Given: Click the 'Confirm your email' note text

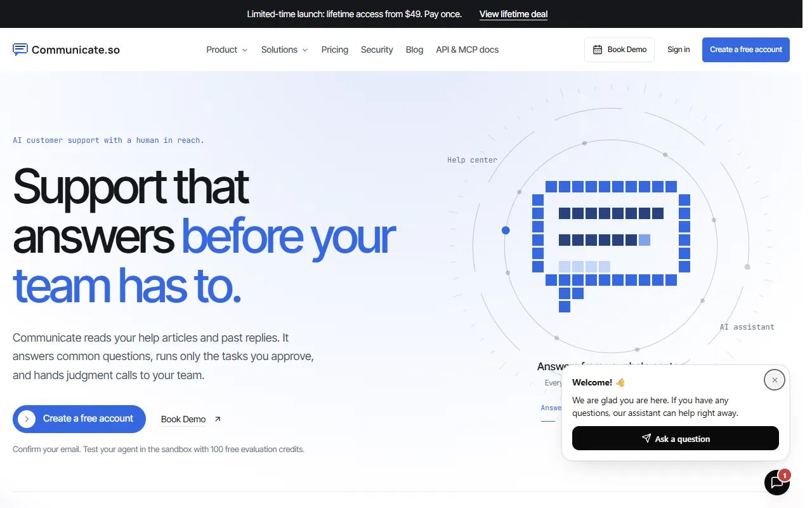Looking at the screenshot, I should (x=159, y=450).
